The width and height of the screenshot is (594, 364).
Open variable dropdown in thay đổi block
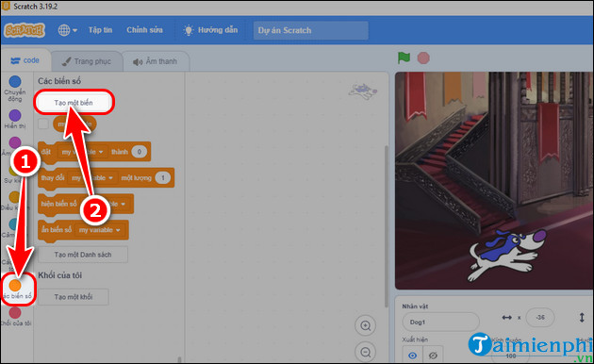click(x=92, y=177)
